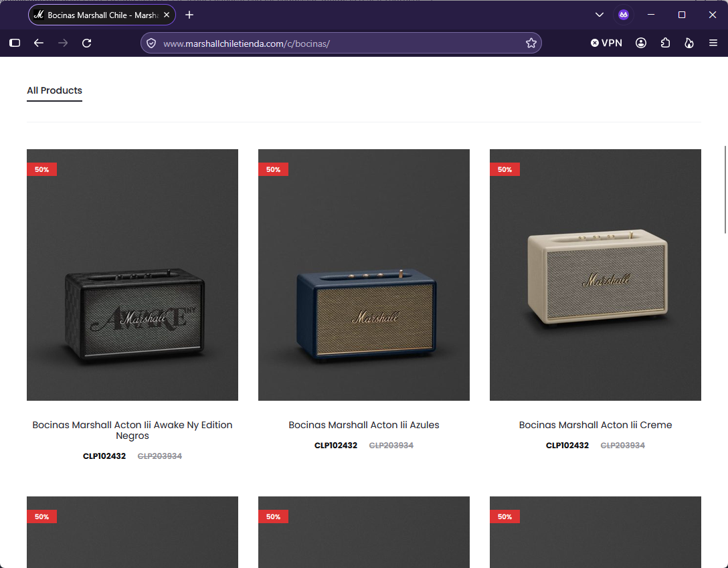Click the purple mask private icon

pyautogui.click(x=624, y=15)
